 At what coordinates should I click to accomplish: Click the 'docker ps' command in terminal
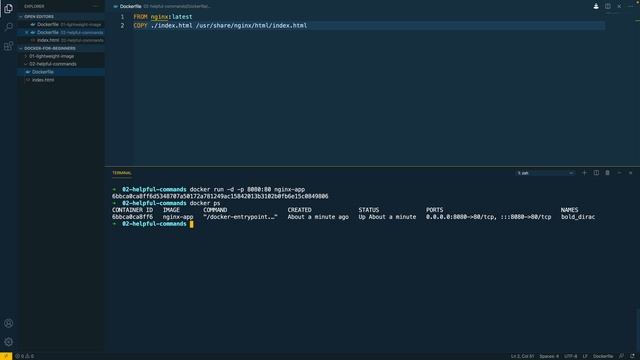point(205,203)
